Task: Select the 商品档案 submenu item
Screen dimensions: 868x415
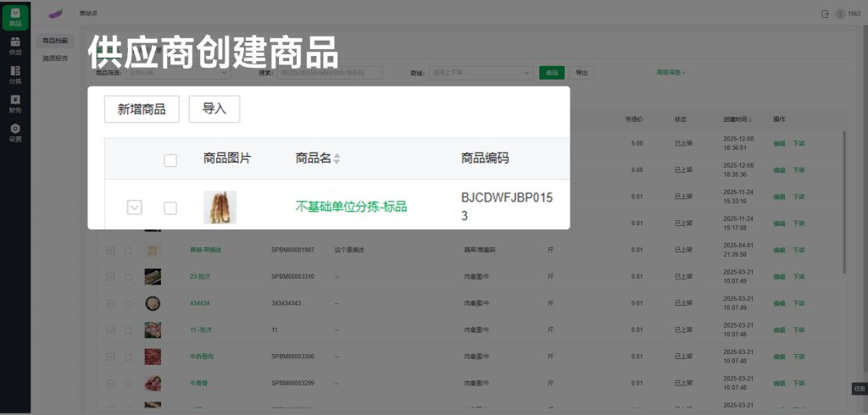Action: click(x=55, y=41)
